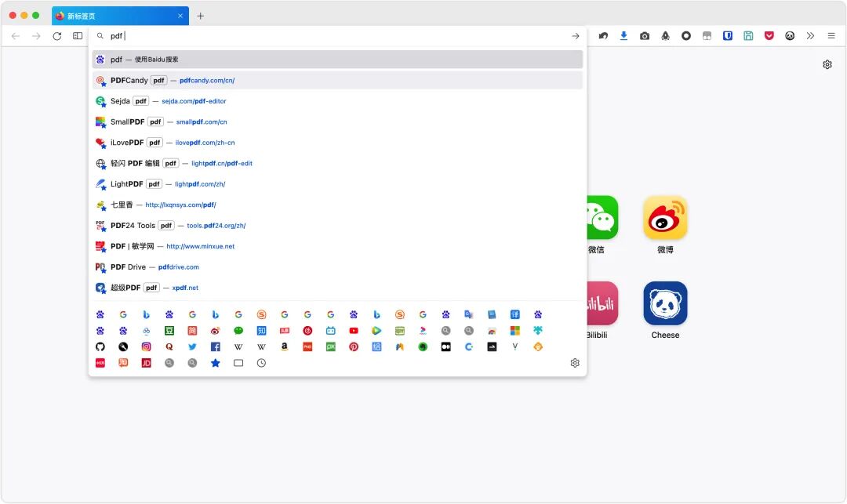Click the rocket extension icon
The height and width of the screenshot is (504, 847).
click(x=666, y=36)
